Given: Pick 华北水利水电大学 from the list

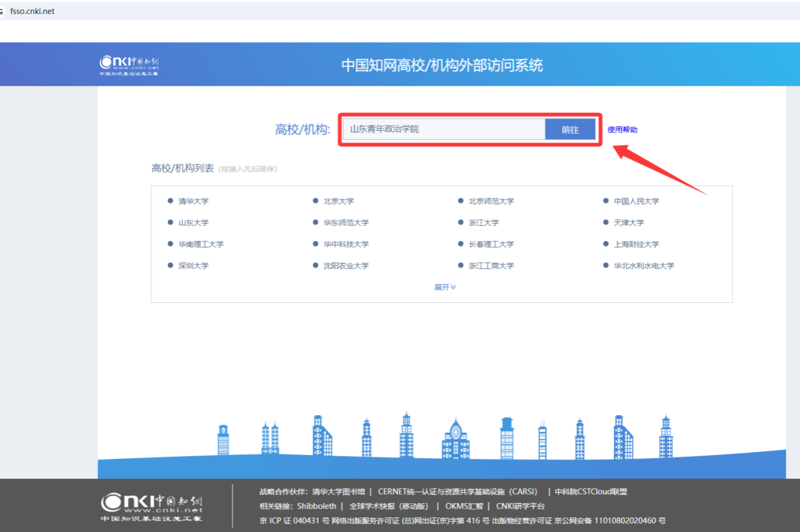Looking at the screenshot, I should [x=644, y=266].
